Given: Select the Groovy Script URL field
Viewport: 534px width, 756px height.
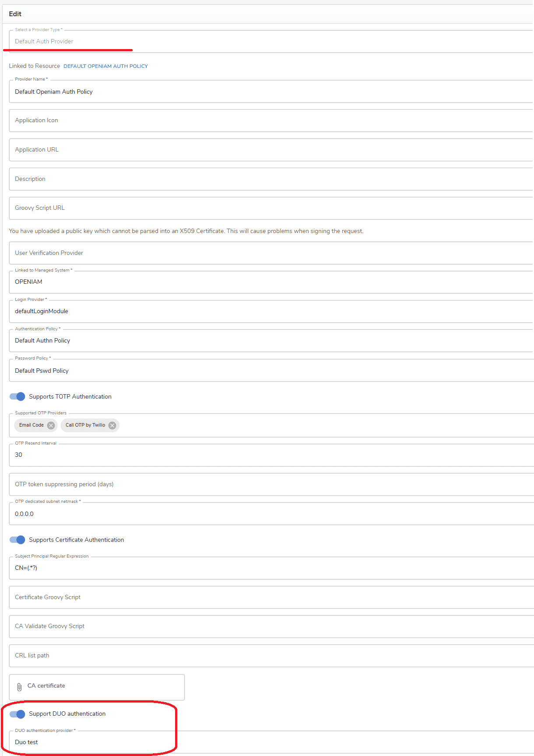Looking at the screenshot, I should (x=271, y=208).
